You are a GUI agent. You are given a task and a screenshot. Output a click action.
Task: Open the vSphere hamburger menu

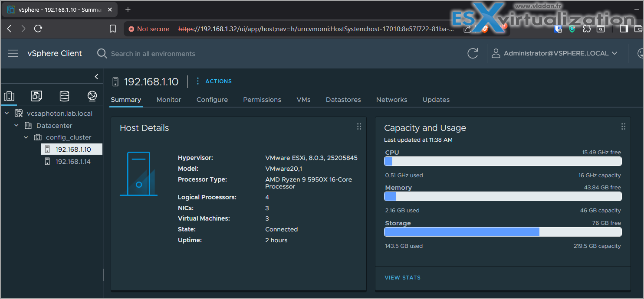13,53
